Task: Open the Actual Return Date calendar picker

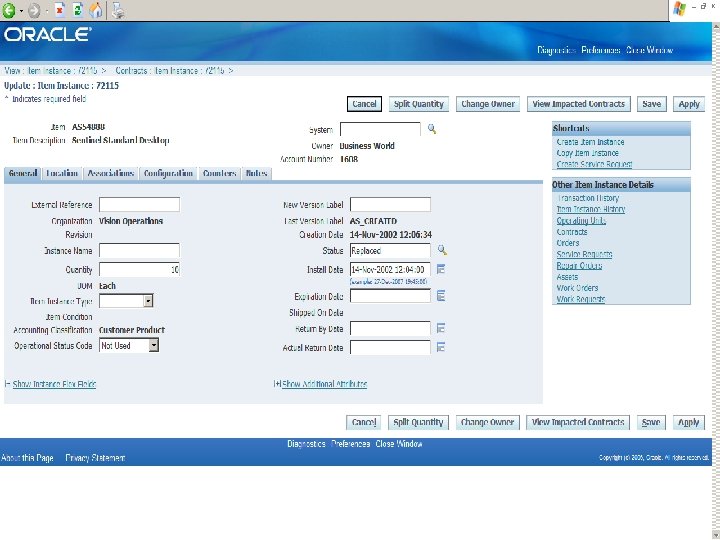Action: (441, 347)
